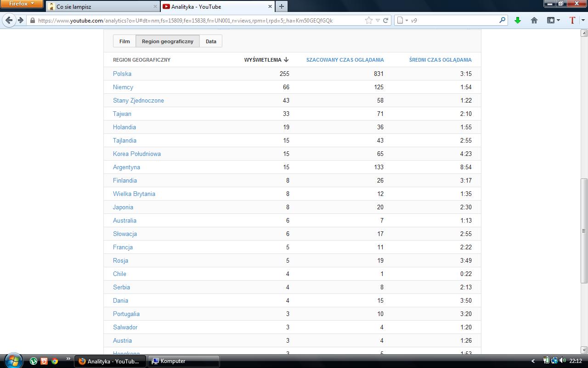This screenshot has width=588, height=368.
Task: Click the page vertical scrollbar thumb
Action: (x=584, y=230)
